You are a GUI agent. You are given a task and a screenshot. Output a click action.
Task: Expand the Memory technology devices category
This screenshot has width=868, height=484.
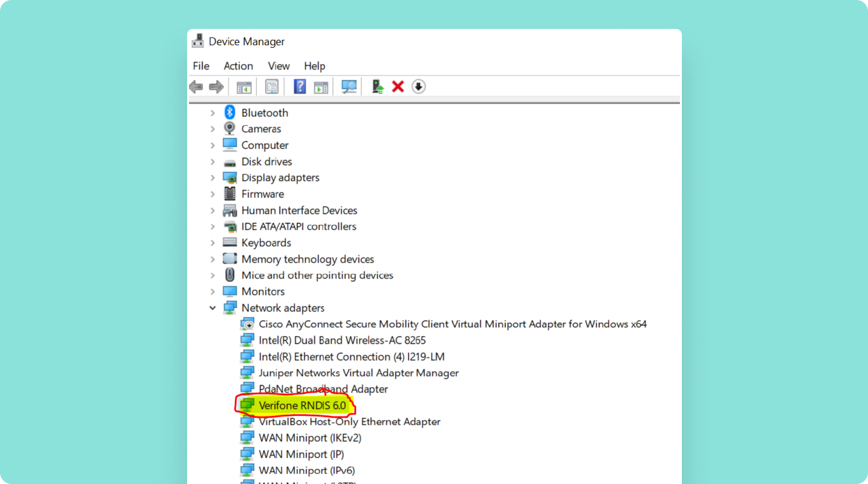(x=213, y=259)
